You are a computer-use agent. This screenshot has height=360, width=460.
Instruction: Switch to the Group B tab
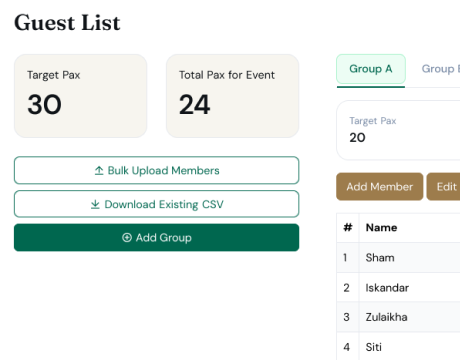point(439,69)
